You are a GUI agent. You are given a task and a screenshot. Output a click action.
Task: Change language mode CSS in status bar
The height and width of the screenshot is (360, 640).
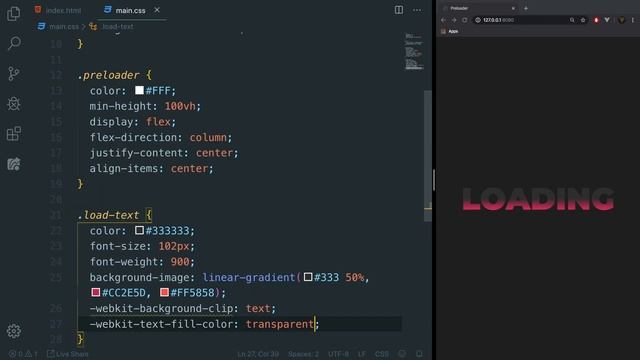[x=382, y=354]
